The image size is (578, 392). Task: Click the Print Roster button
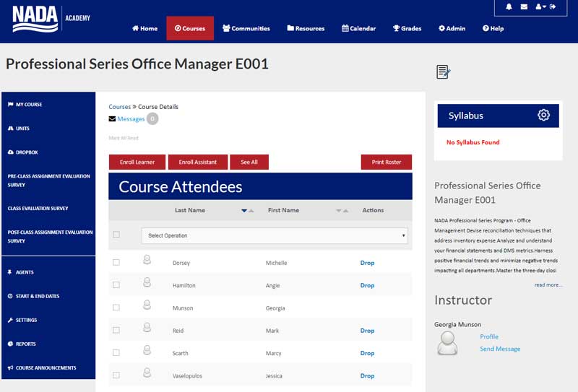coord(387,162)
